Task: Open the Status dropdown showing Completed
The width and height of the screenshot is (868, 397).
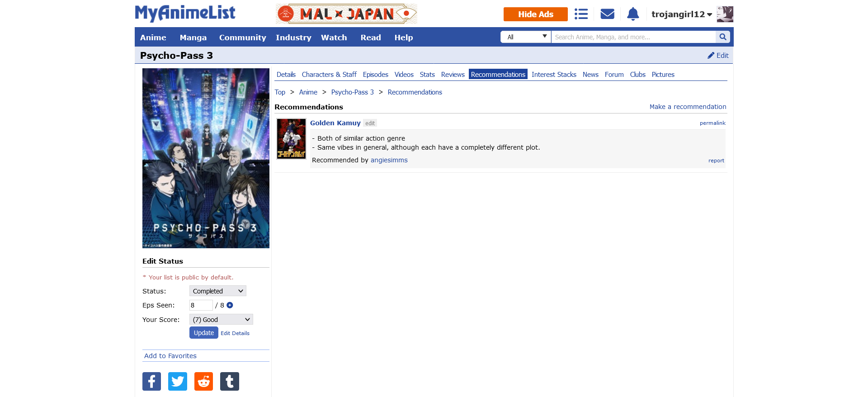Action: coord(218,291)
